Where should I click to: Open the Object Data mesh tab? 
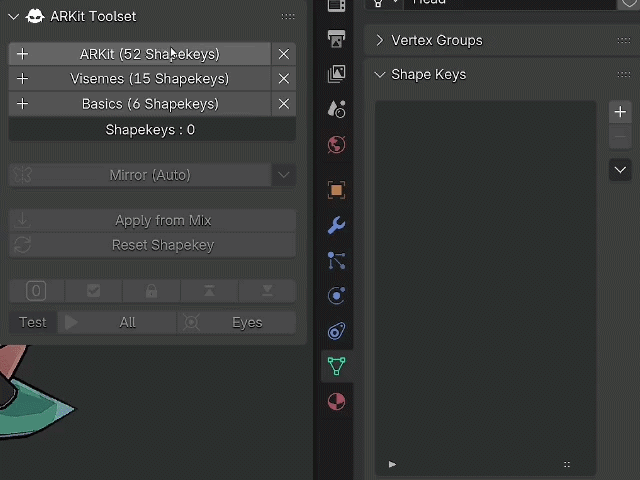tap(336, 366)
